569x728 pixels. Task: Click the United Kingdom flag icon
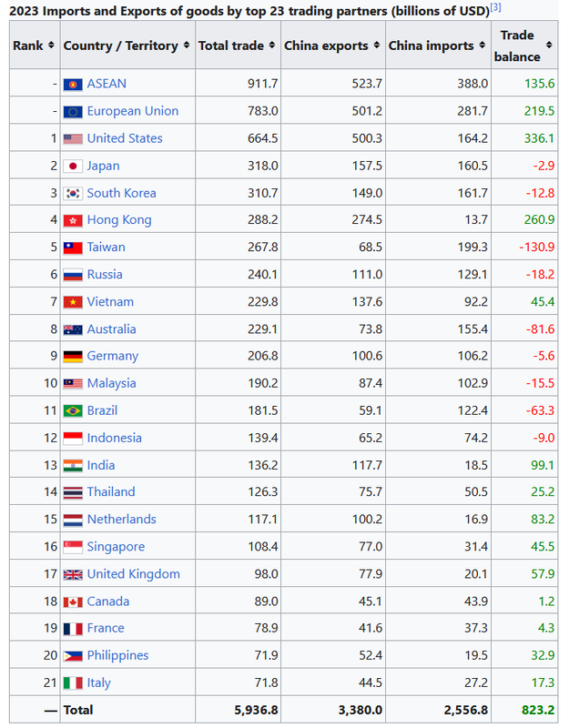[x=73, y=575]
